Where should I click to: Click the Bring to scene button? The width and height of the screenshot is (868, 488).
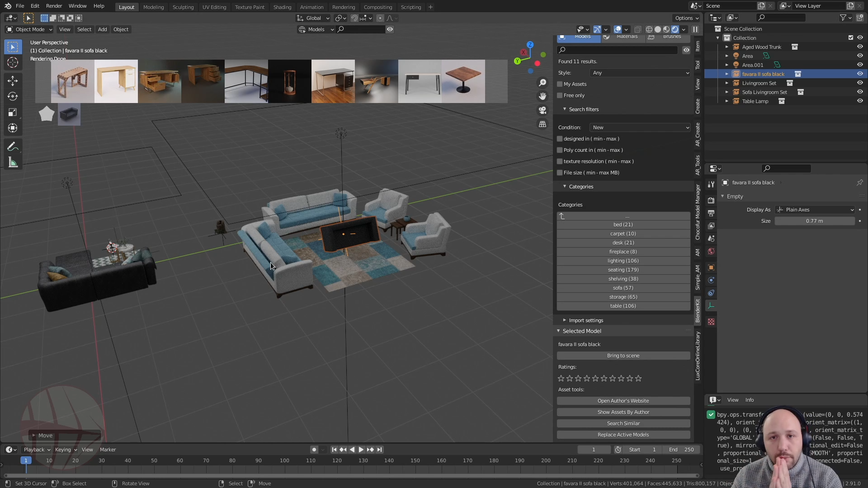coord(623,356)
